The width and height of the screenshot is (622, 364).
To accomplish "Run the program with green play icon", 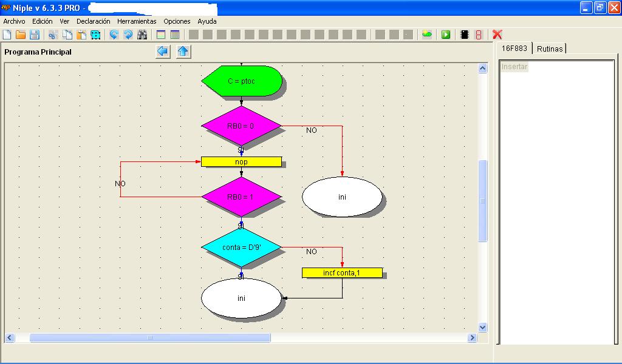I will [445, 35].
